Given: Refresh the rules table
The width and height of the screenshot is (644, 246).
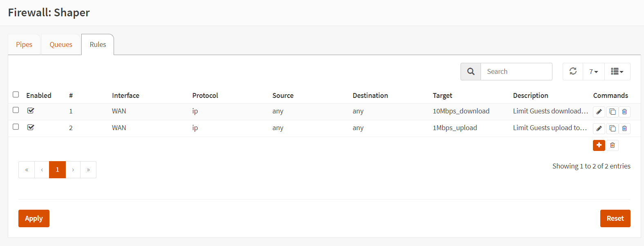Looking at the screenshot, I should tap(573, 71).
